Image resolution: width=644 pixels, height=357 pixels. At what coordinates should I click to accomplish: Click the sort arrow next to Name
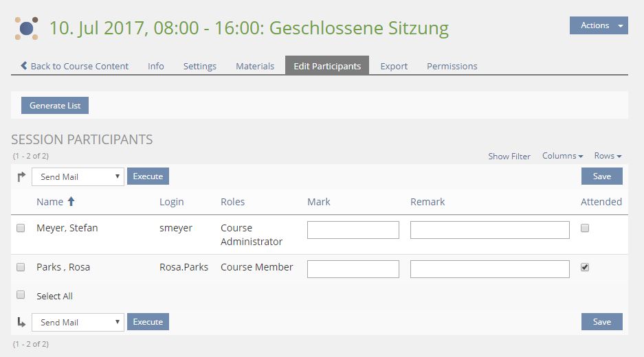71,202
